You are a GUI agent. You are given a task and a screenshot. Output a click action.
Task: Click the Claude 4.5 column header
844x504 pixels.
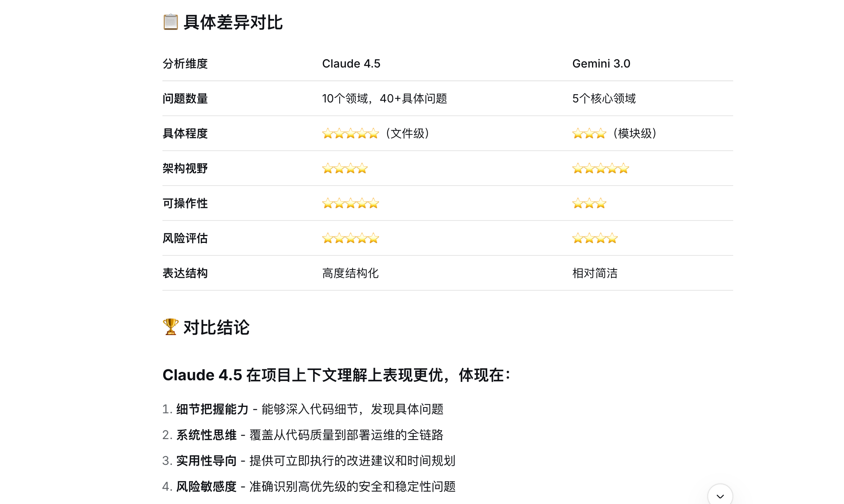point(351,63)
